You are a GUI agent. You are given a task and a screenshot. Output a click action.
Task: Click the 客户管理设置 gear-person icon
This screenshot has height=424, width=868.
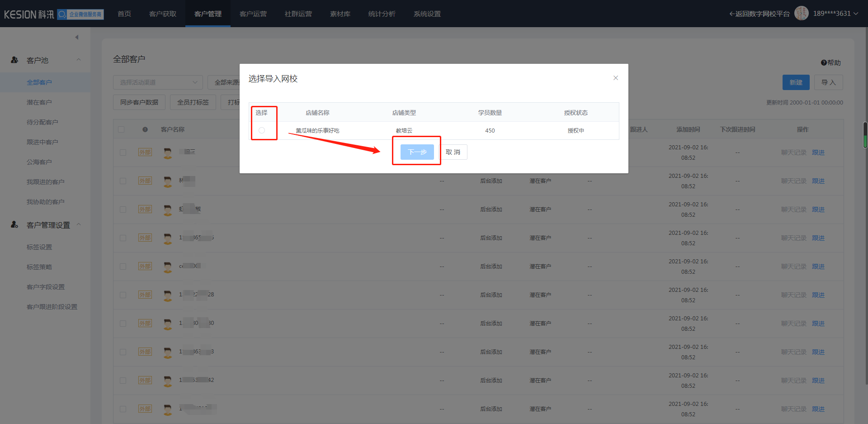pyautogui.click(x=14, y=224)
